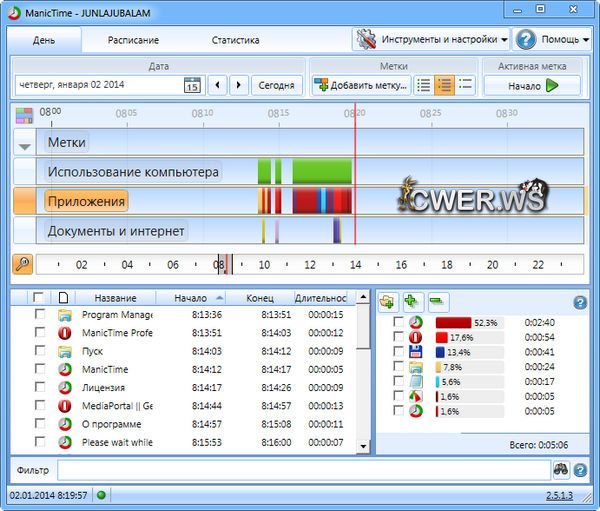
Task: Select the Приложения timeline label
Action: (86, 201)
